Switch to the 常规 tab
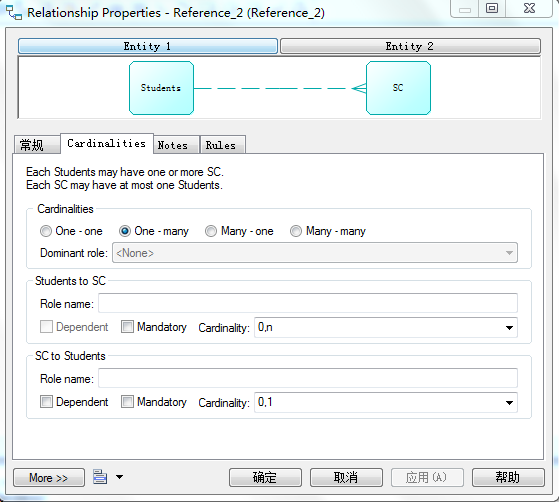Image resolution: width=559 pixels, height=502 pixels. [36, 145]
